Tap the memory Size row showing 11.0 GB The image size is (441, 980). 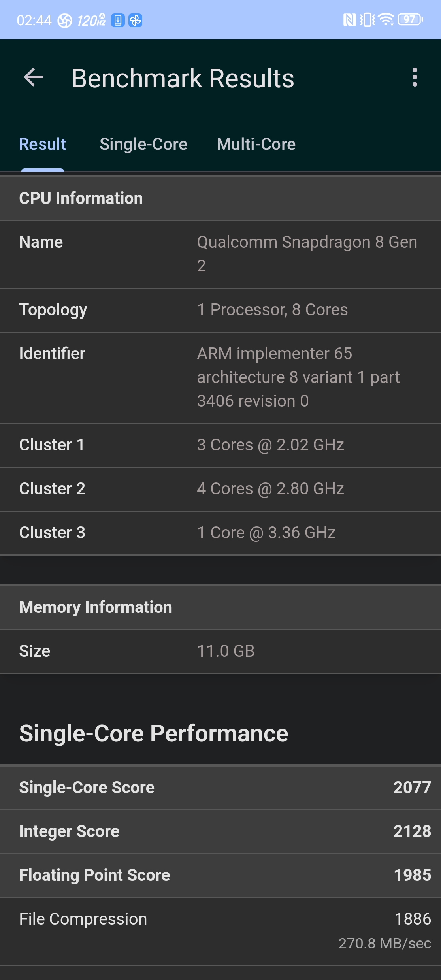220,651
